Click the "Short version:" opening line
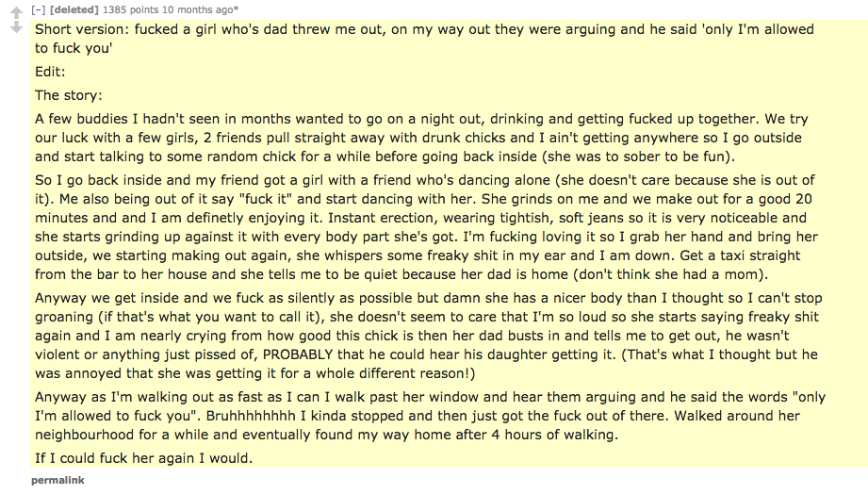 click(425, 39)
